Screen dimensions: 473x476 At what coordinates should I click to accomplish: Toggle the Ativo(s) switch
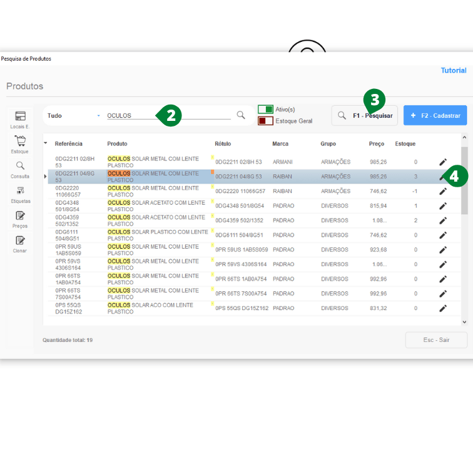(x=266, y=109)
